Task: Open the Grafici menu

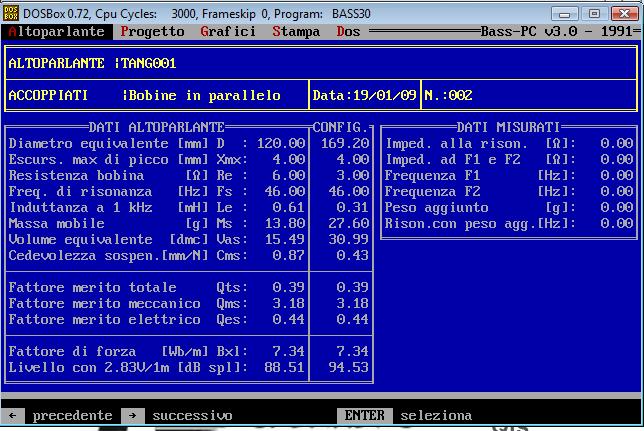Action: (228, 32)
